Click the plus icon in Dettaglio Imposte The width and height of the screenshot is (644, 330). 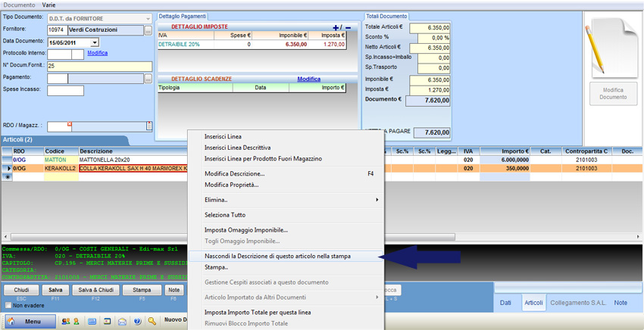[x=336, y=27]
